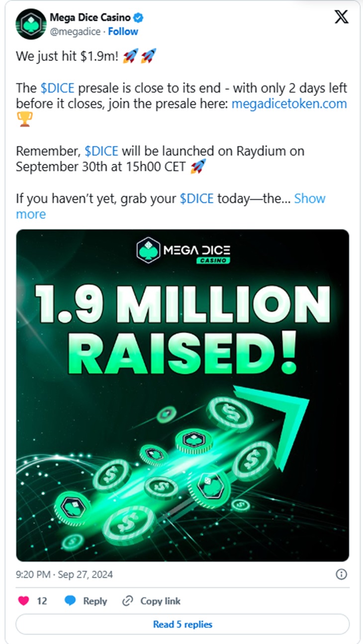Click the blue reply speech bubble icon

pos(71,601)
